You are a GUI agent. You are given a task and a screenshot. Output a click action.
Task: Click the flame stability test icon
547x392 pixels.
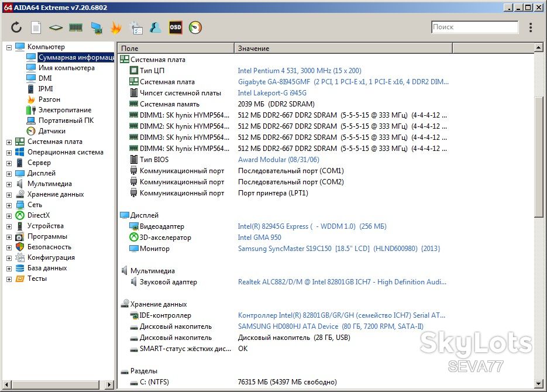(x=116, y=27)
